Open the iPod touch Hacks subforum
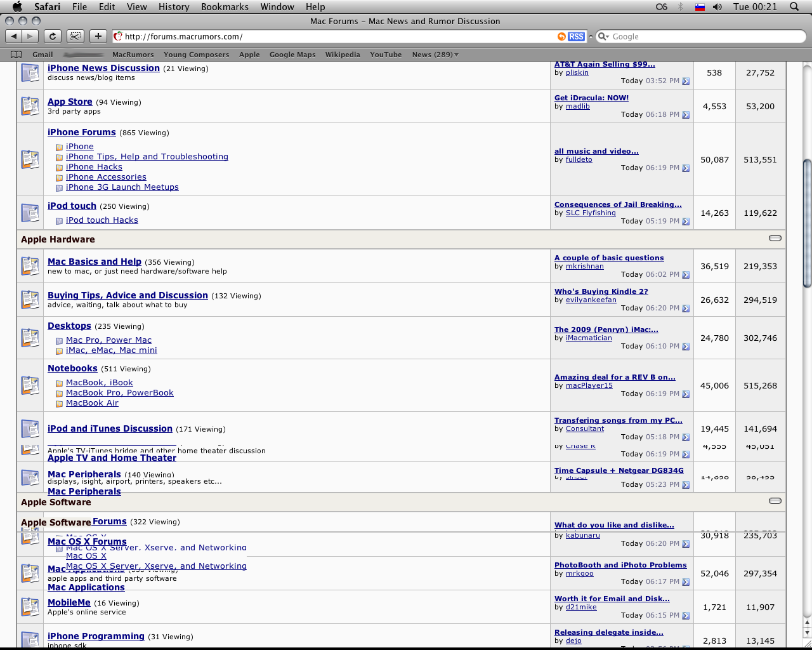812x650 pixels. (x=102, y=220)
